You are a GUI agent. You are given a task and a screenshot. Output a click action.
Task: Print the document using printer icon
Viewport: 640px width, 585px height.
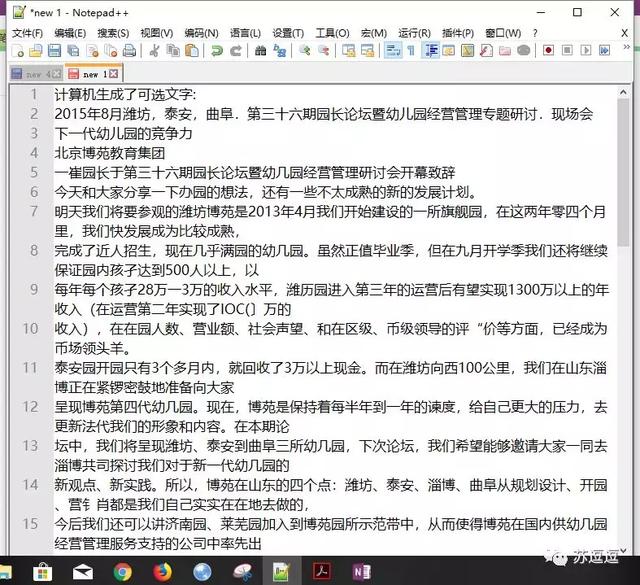tap(129, 51)
